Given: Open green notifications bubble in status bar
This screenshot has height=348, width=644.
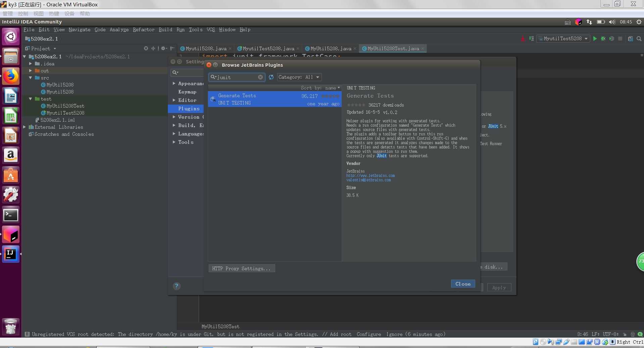Looking at the screenshot, I should pyautogui.click(x=640, y=334).
